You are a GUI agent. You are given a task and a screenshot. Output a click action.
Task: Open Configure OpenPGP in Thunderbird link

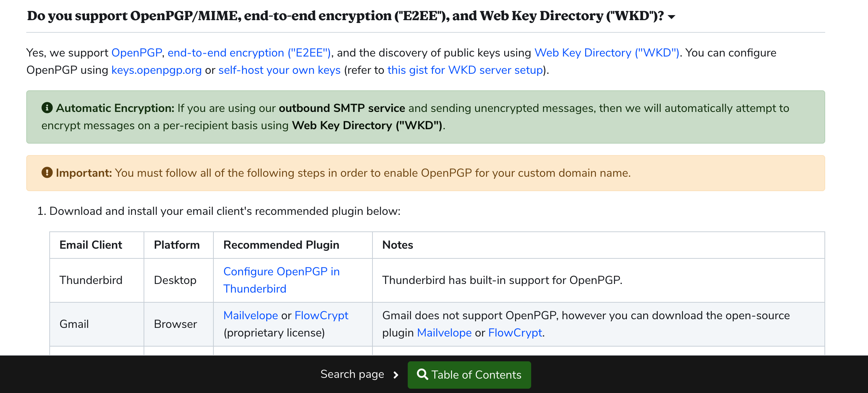(281, 280)
